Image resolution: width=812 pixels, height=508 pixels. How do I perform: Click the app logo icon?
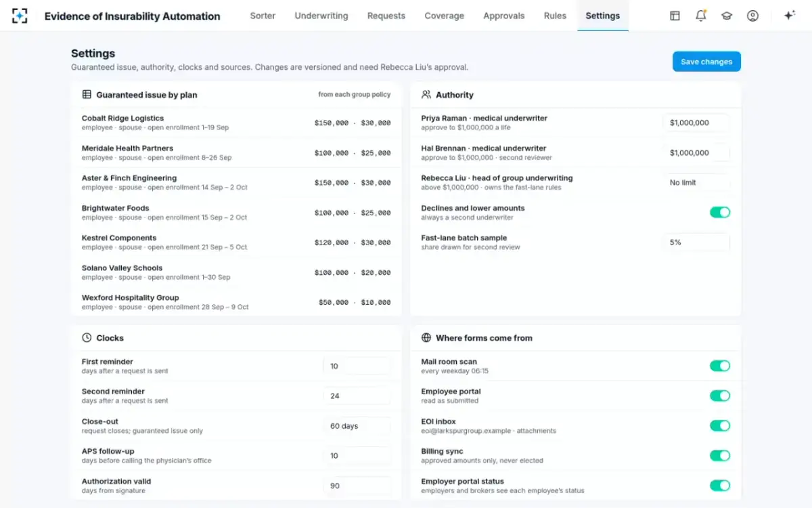tap(20, 16)
